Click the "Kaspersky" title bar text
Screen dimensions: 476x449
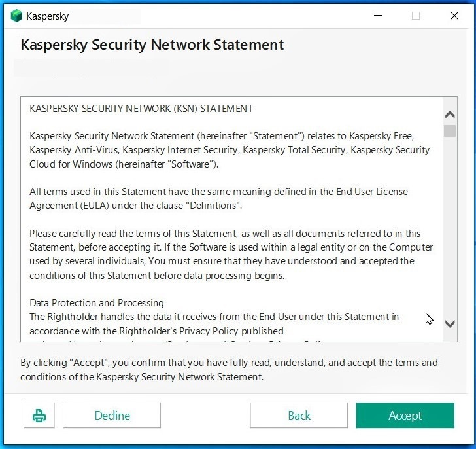tap(48, 16)
